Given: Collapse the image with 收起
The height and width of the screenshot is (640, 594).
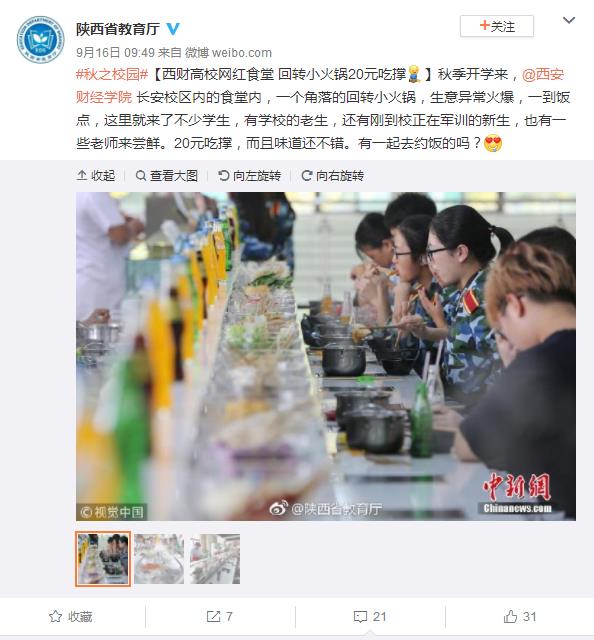Looking at the screenshot, I should 96,176.
